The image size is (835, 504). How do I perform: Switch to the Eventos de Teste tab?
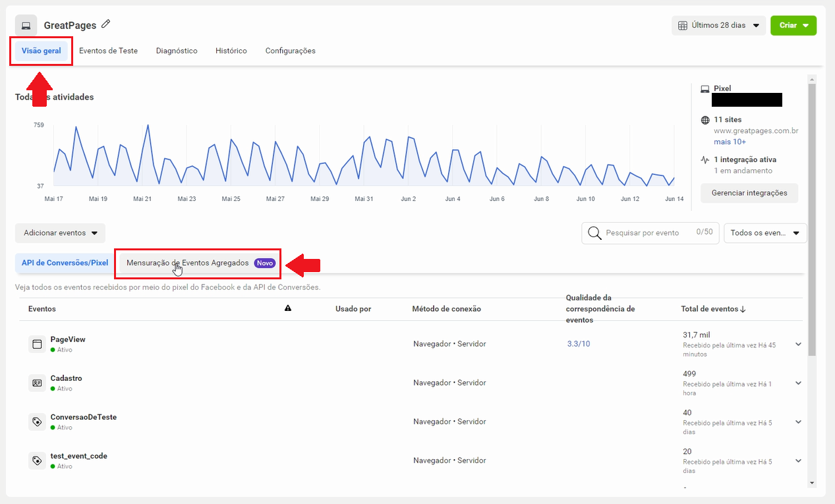[x=108, y=51]
